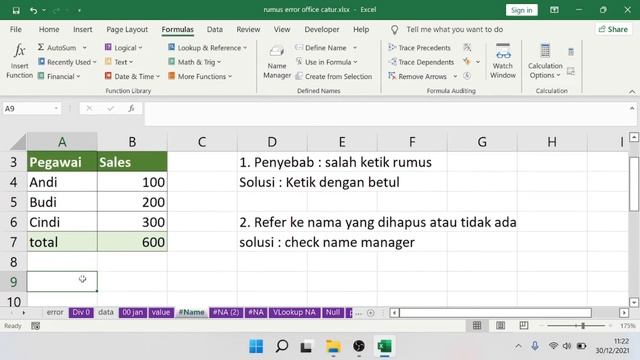Switch to the Home tab
Viewport: 640px width, 360px height.
point(49,29)
